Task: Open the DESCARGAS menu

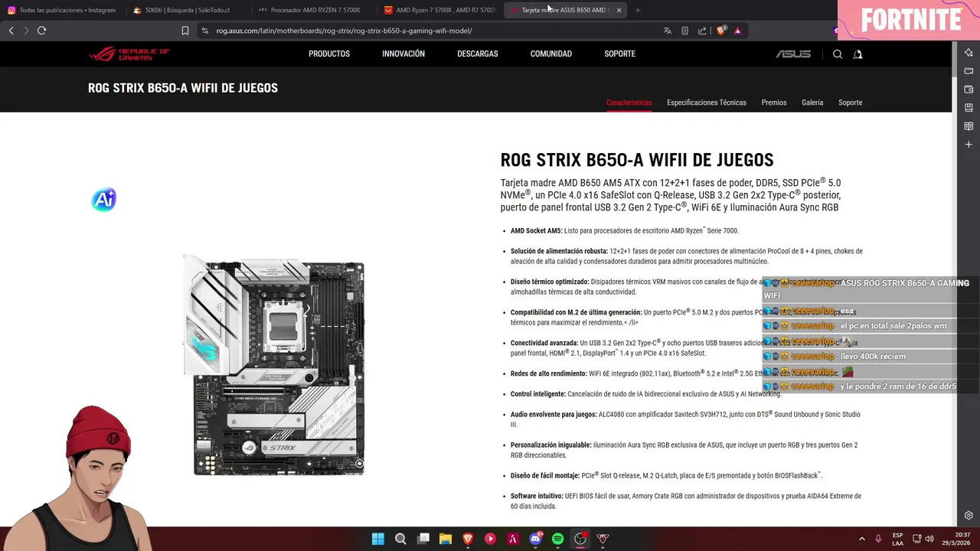Action: point(478,54)
